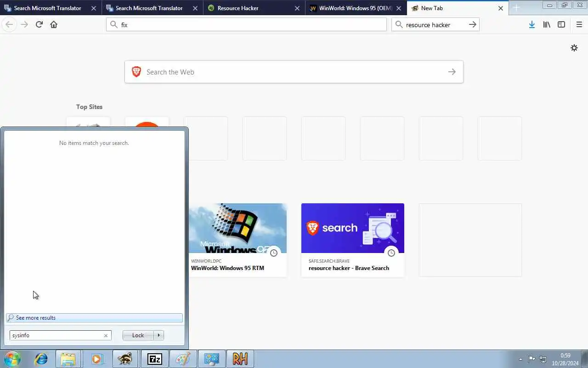Open 7-Zip from the taskbar

(154, 359)
